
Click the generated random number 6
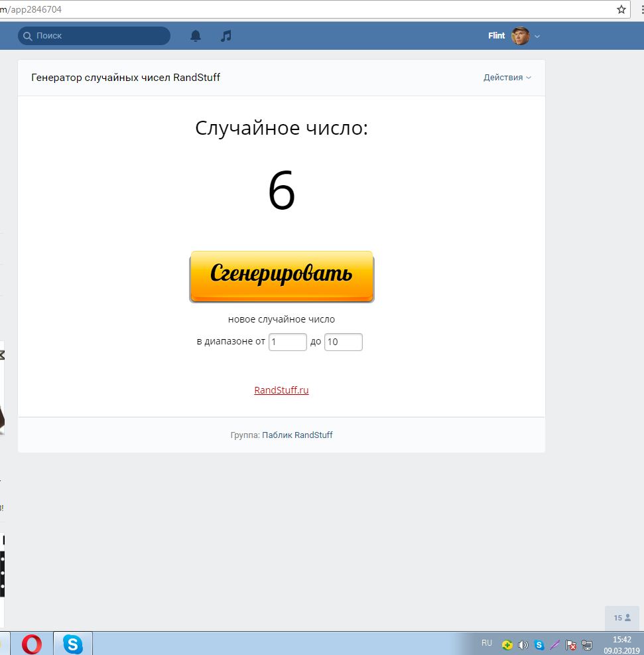282,190
